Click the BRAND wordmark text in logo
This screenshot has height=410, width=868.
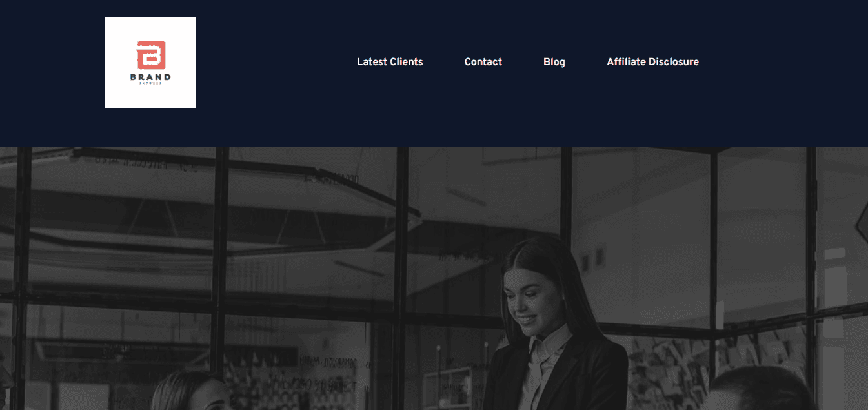click(150, 77)
